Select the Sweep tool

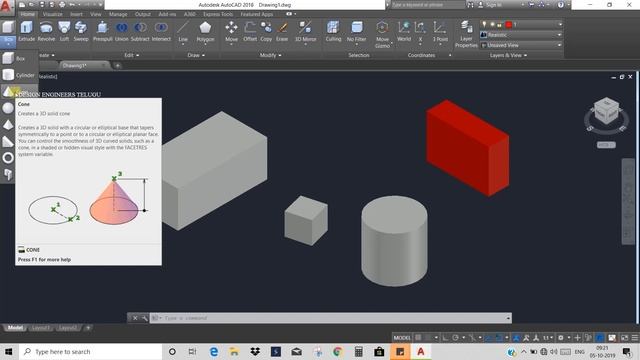pyautogui.click(x=81, y=31)
